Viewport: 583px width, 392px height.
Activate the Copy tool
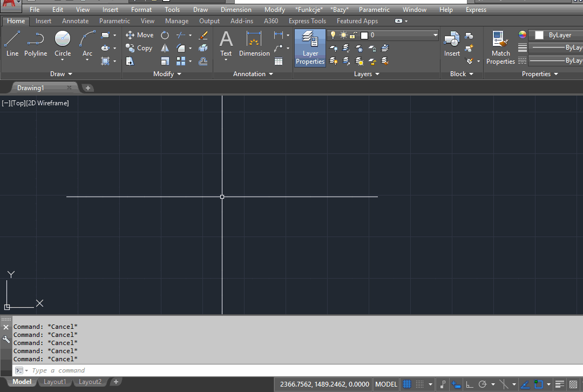[x=139, y=48]
